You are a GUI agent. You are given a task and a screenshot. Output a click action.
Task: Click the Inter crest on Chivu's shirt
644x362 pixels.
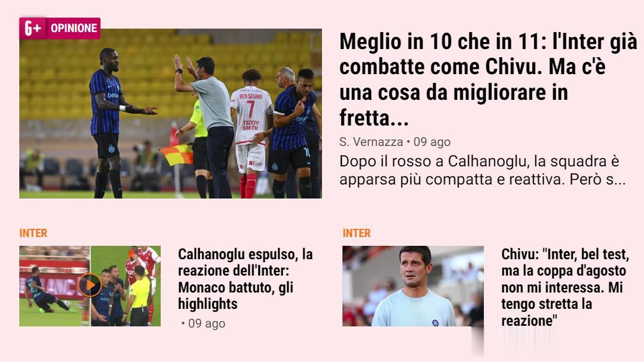pos(435,323)
